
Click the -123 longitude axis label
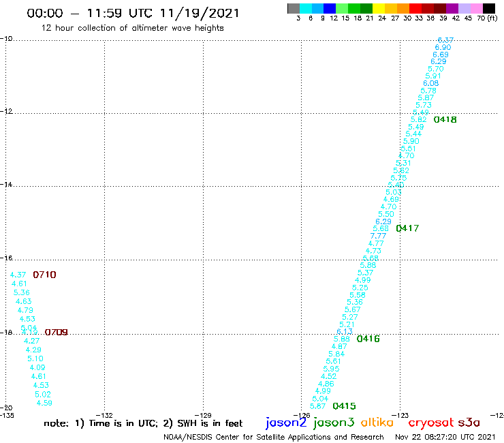(400, 415)
